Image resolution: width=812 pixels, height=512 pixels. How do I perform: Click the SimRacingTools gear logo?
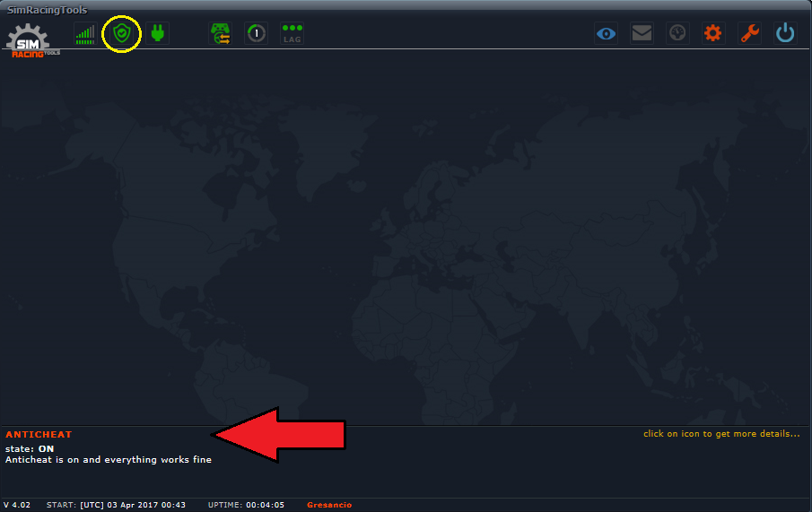pyautogui.click(x=32, y=40)
